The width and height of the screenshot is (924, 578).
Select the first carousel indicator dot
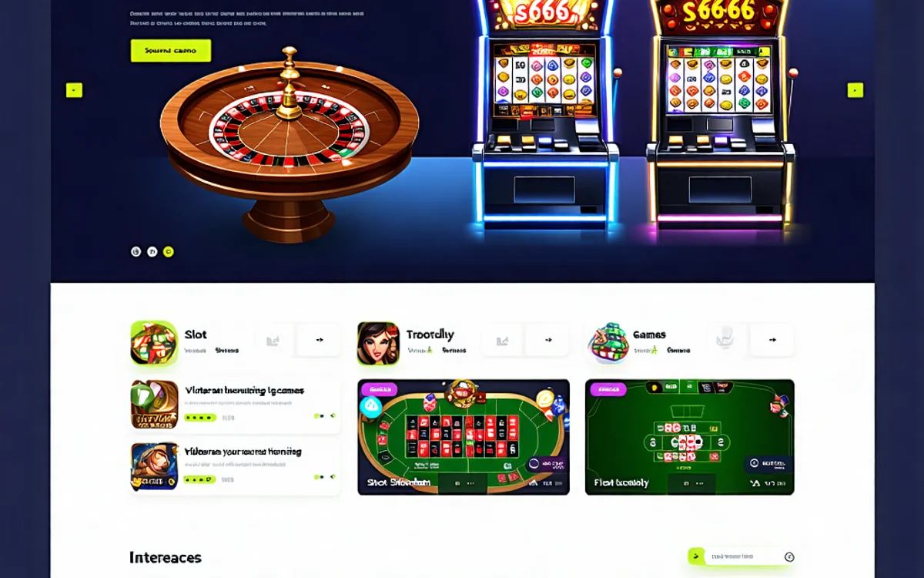coord(136,251)
